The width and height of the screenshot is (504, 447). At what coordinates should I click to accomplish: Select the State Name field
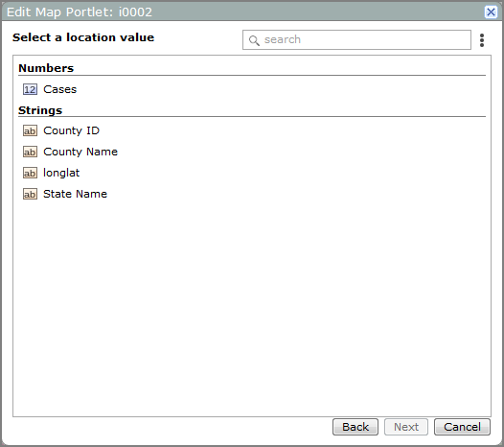click(x=75, y=194)
